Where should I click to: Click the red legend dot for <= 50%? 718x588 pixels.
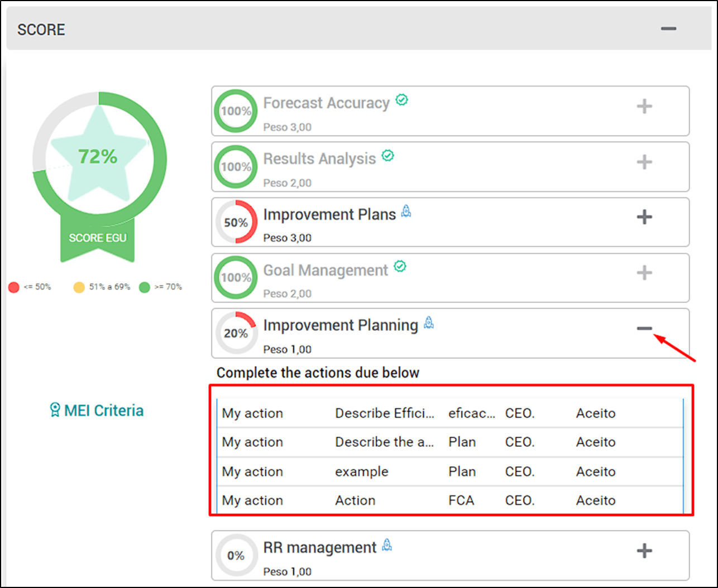[14, 287]
